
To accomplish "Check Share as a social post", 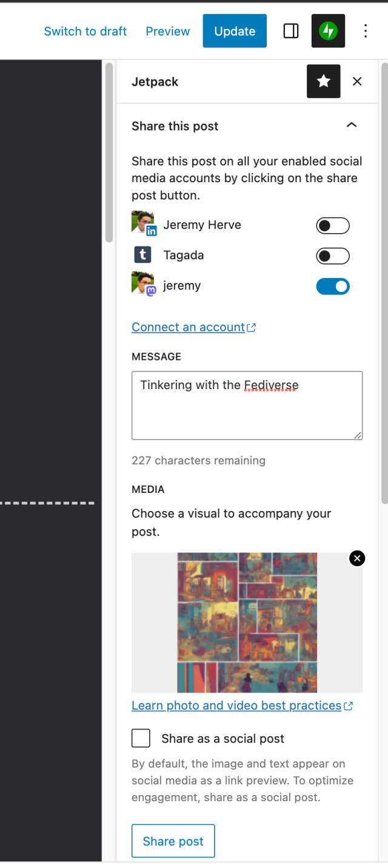I will (x=141, y=738).
